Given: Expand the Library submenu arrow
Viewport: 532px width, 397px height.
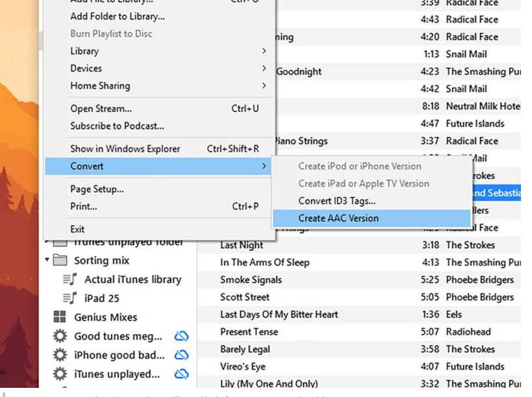Looking at the screenshot, I should [x=264, y=51].
